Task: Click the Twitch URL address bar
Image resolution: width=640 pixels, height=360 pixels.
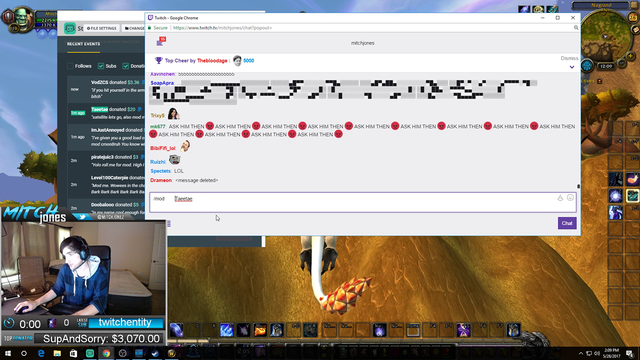Action: coord(222,28)
